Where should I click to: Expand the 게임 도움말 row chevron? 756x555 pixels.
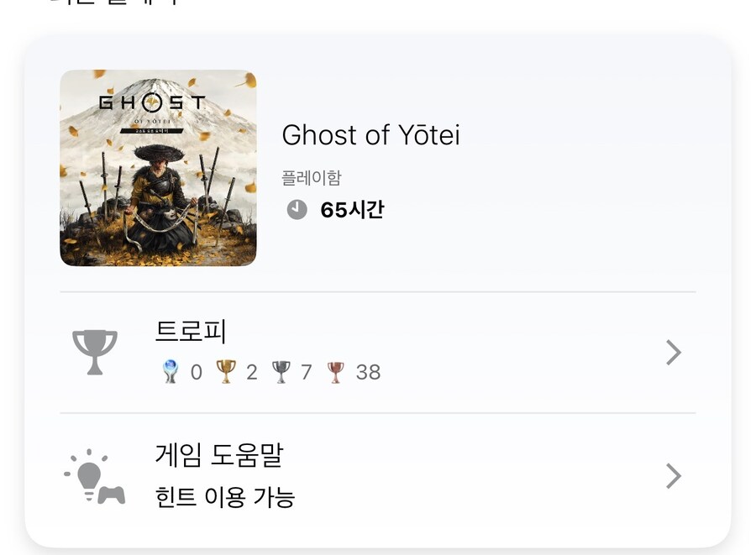tap(673, 476)
